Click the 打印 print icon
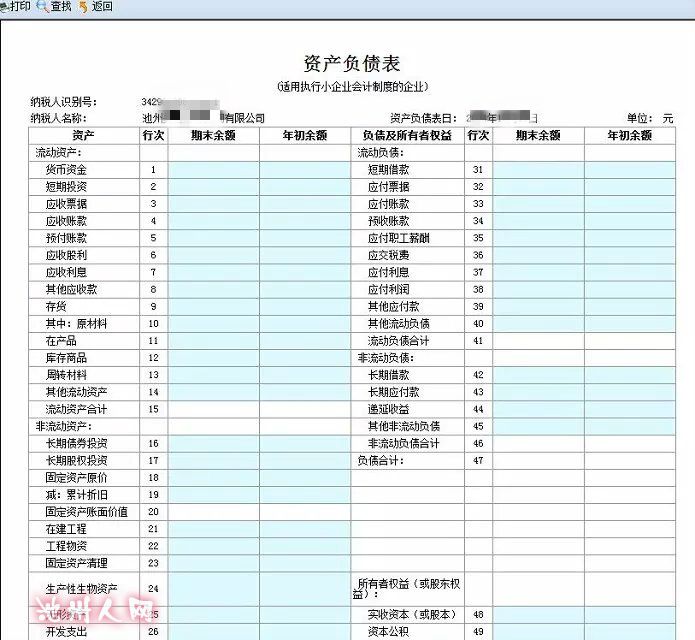Image resolution: width=695 pixels, height=640 pixels. 4,6
